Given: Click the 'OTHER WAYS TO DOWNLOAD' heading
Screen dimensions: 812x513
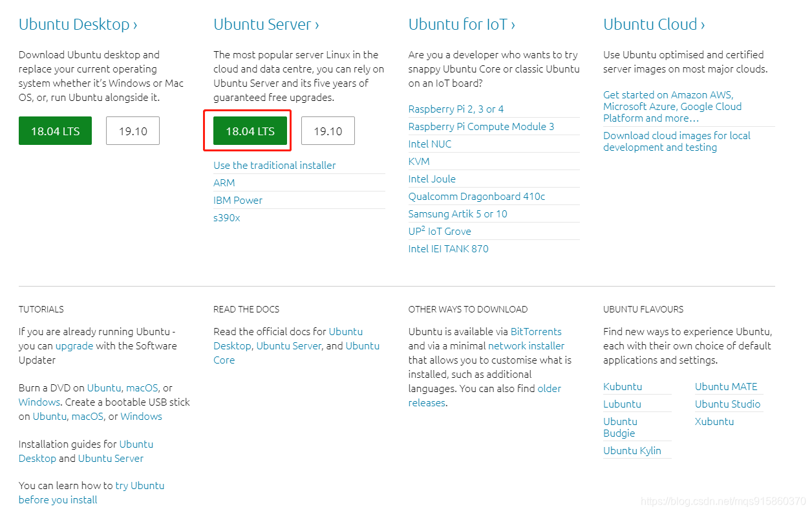Looking at the screenshot, I should tap(468, 309).
